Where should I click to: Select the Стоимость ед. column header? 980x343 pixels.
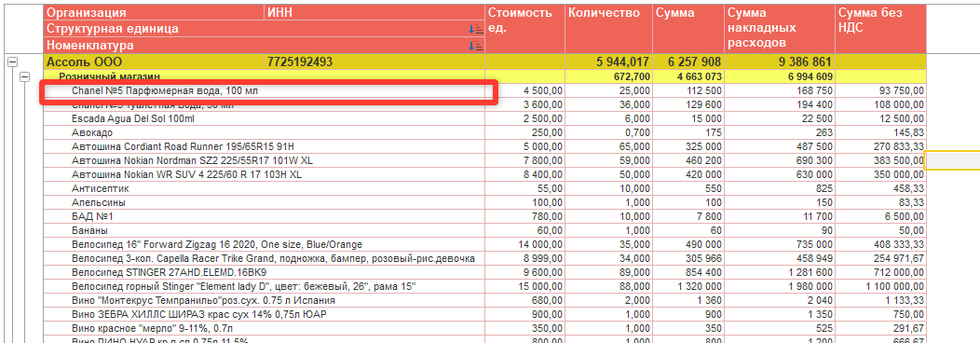pyautogui.click(x=525, y=29)
